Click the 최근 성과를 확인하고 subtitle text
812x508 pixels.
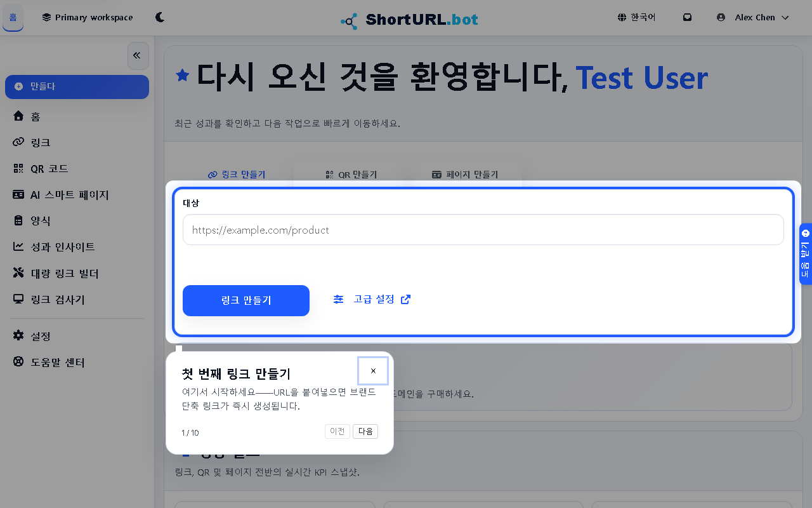pyautogui.click(x=287, y=123)
